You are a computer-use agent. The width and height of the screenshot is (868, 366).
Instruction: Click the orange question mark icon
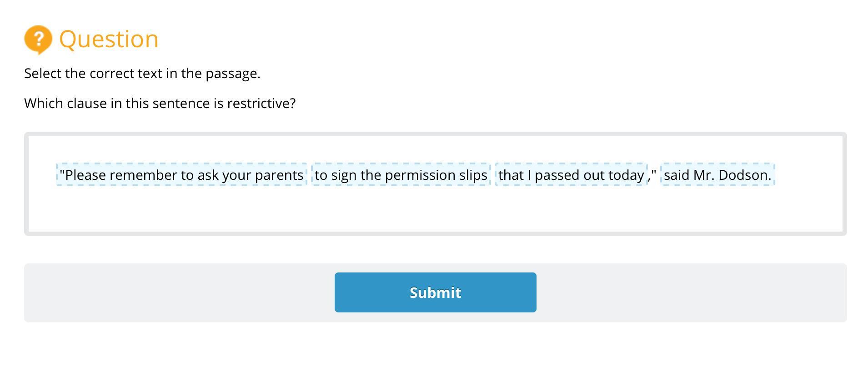click(38, 40)
